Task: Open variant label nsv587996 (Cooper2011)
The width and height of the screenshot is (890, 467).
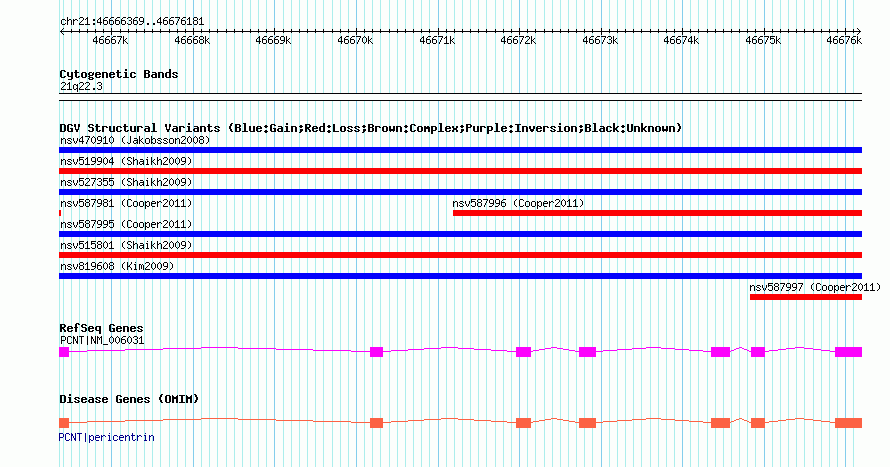Action: click(x=518, y=203)
